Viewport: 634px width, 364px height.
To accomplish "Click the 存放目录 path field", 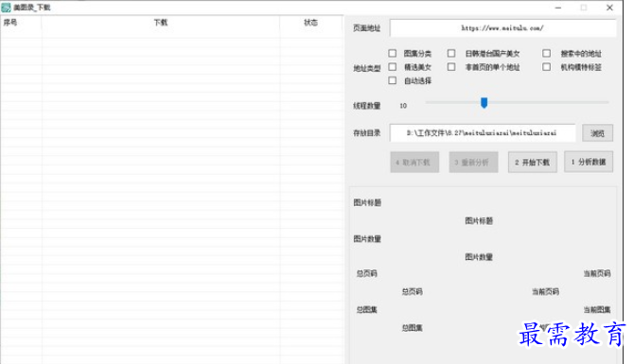I will coord(482,133).
